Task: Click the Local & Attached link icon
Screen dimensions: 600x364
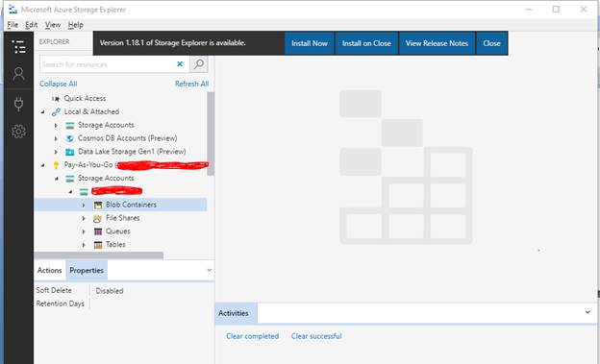Action: (x=56, y=111)
